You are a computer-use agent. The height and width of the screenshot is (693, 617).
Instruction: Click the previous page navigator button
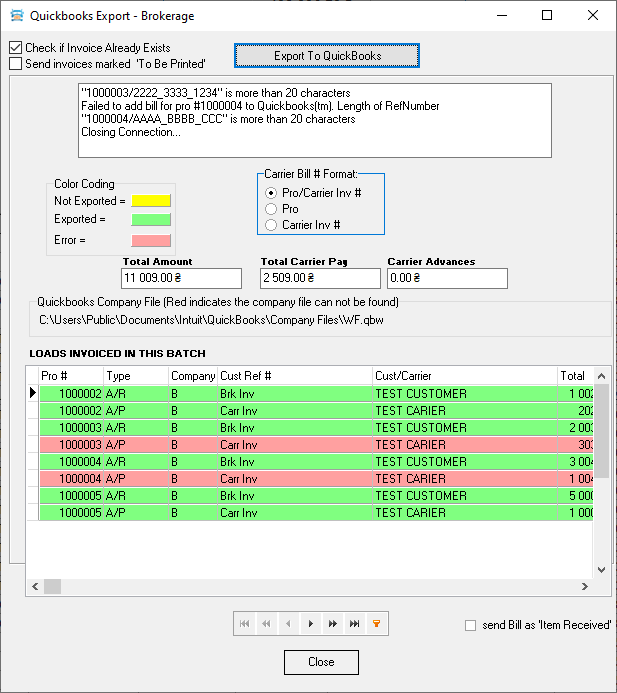point(266,624)
